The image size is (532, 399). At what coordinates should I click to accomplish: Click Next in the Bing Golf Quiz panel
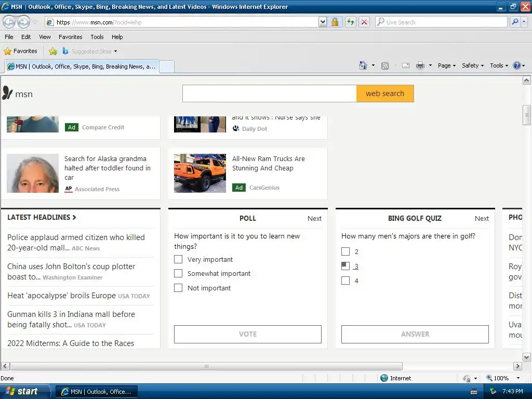[482, 219]
